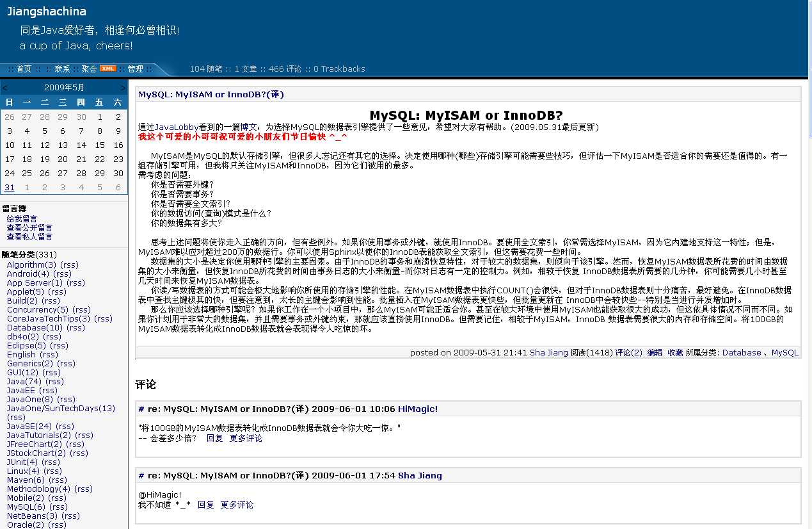This screenshot has height=529, width=812.
Task: Click 给我留言 in the guestbook section
Action: point(22,219)
